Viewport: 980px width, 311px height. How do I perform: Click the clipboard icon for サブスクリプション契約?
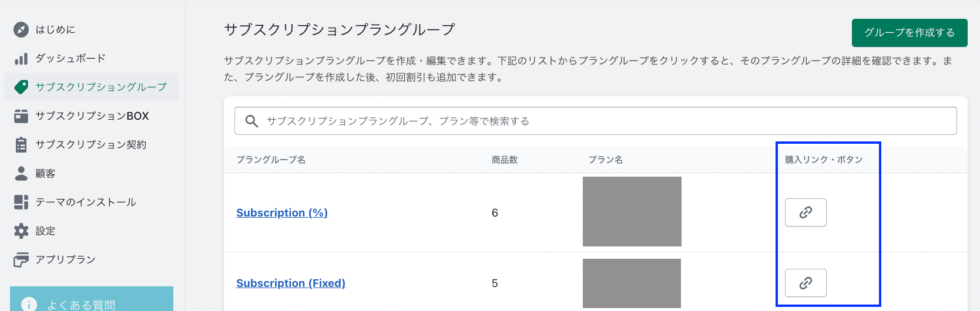(x=21, y=144)
